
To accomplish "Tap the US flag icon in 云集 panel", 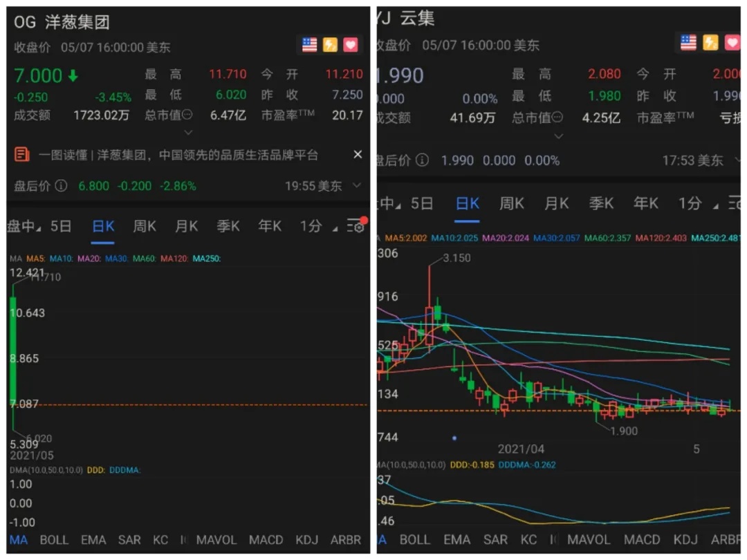I will tap(688, 42).
